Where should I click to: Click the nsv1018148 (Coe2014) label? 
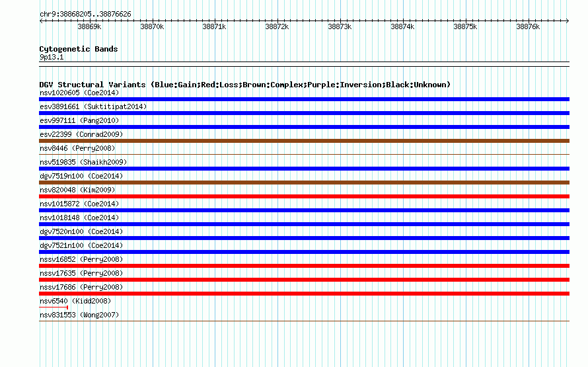[79, 218]
